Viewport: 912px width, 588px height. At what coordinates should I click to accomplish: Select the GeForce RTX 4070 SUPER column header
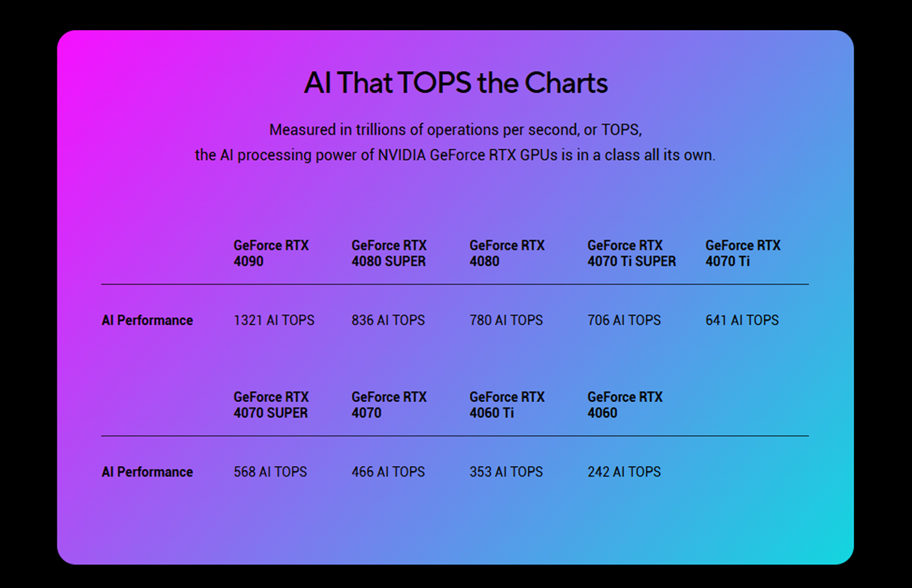pyautogui.click(x=271, y=405)
